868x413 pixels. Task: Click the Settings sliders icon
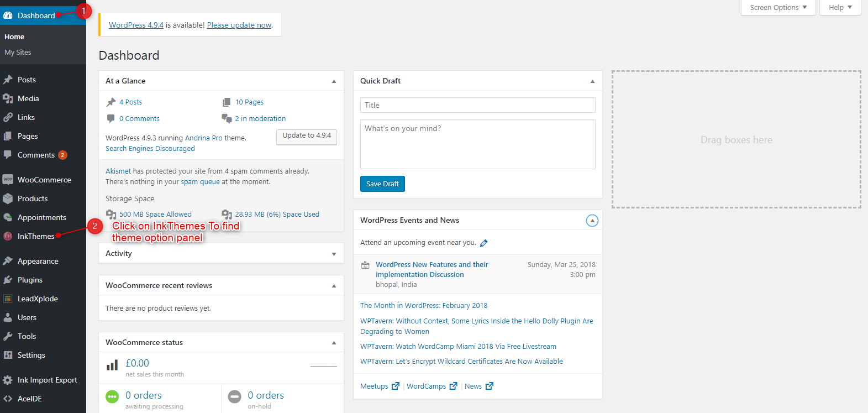(8, 355)
